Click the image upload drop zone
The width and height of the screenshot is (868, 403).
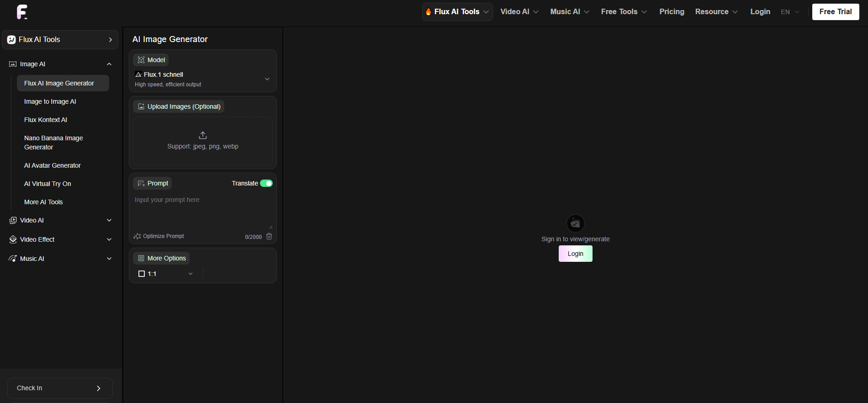pos(203,141)
